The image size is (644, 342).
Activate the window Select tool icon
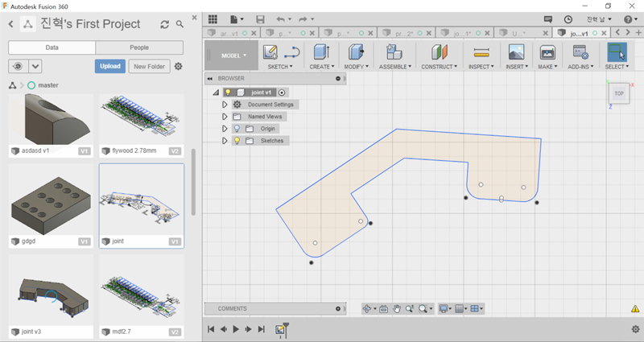click(617, 52)
